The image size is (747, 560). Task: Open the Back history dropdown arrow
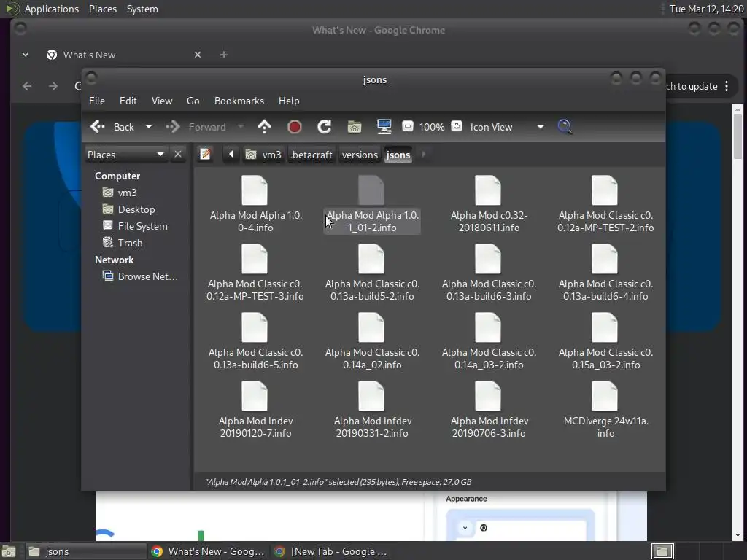[149, 127]
